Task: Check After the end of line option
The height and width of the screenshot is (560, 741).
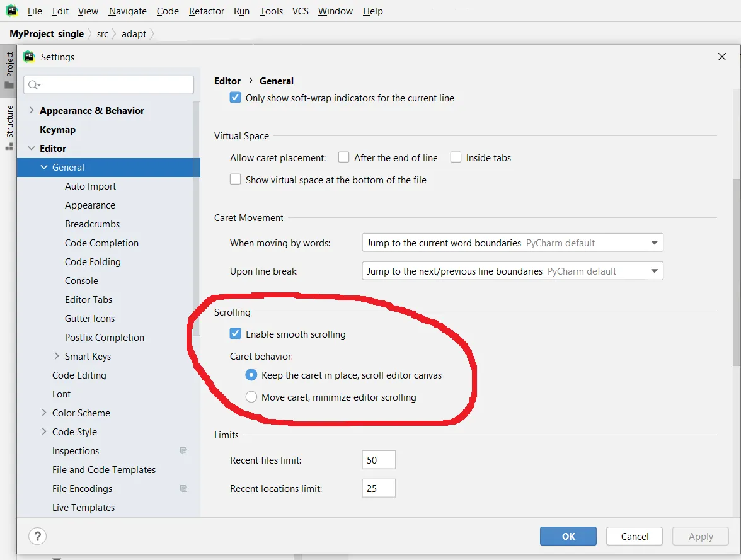Action: pyautogui.click(x=343, y=157)
